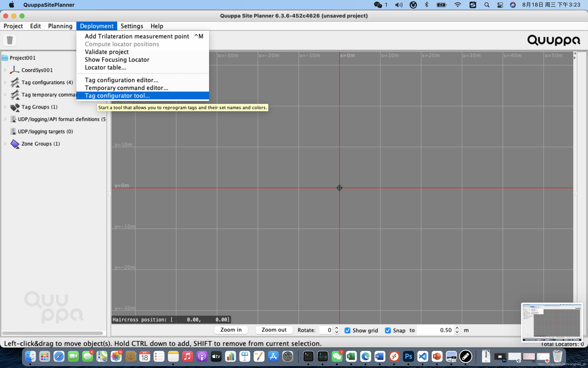
Task: Open Temporary command editor...
Action: tap(143, 88)
